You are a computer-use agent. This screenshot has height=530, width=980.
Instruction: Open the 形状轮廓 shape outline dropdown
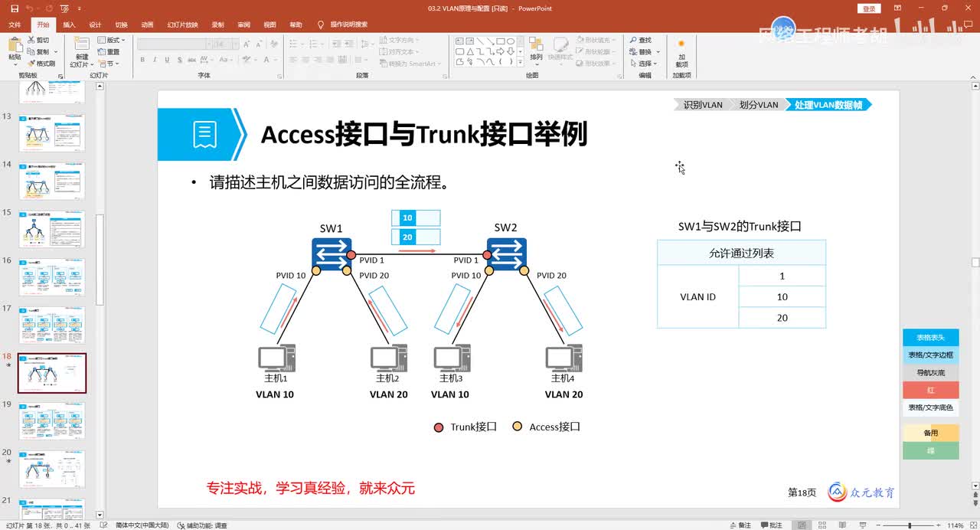coord(596,51)
